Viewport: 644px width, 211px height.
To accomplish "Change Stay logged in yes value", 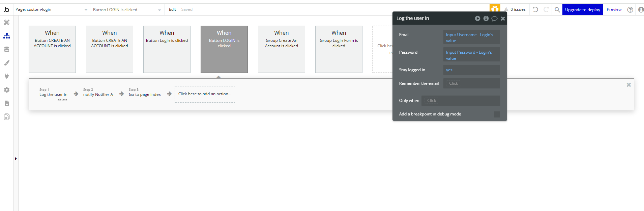I will click(x=471, y=70).
